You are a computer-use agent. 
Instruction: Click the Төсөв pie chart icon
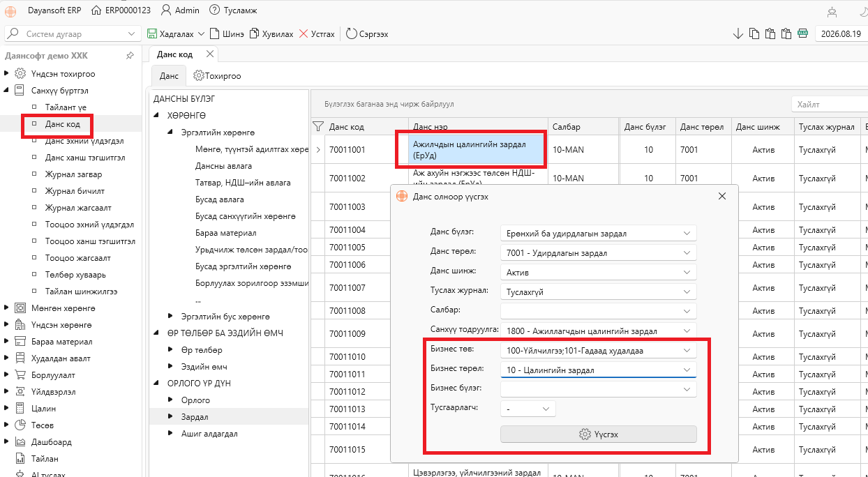tap(20, 425)
